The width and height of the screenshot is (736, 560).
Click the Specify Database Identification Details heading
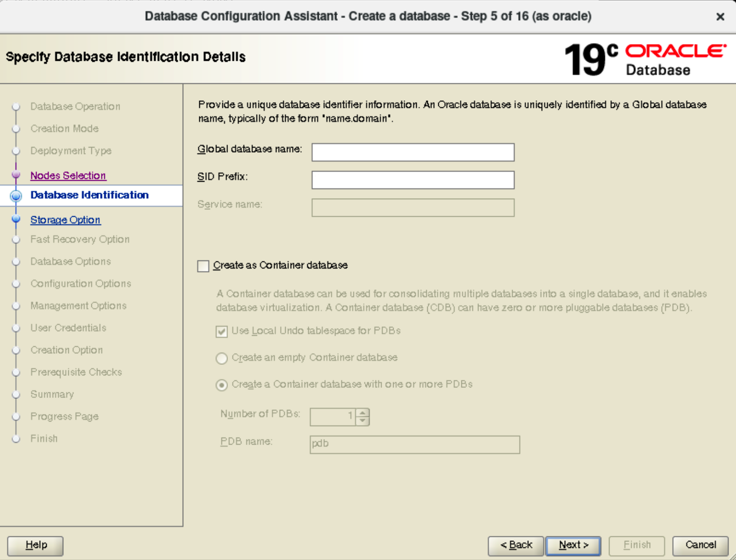point(126,57)
